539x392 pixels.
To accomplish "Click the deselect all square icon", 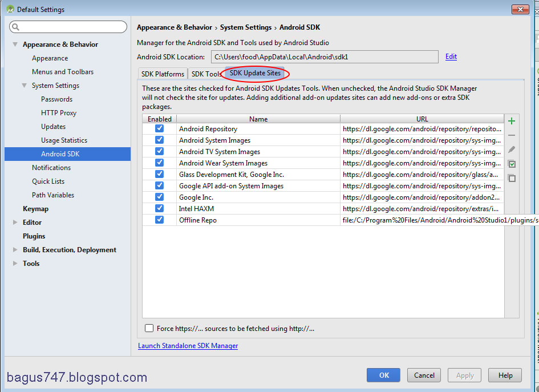I will point(512,178).
